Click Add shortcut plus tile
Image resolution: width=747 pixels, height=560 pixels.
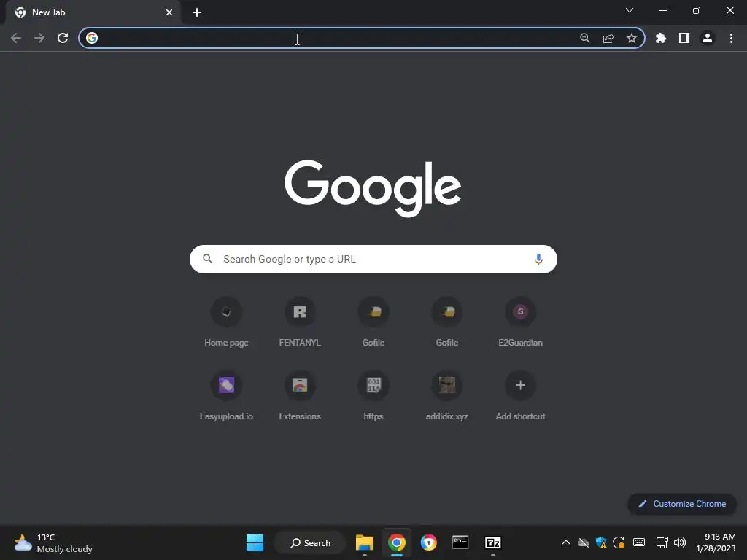pyautogui.click(x=520, y=395)
